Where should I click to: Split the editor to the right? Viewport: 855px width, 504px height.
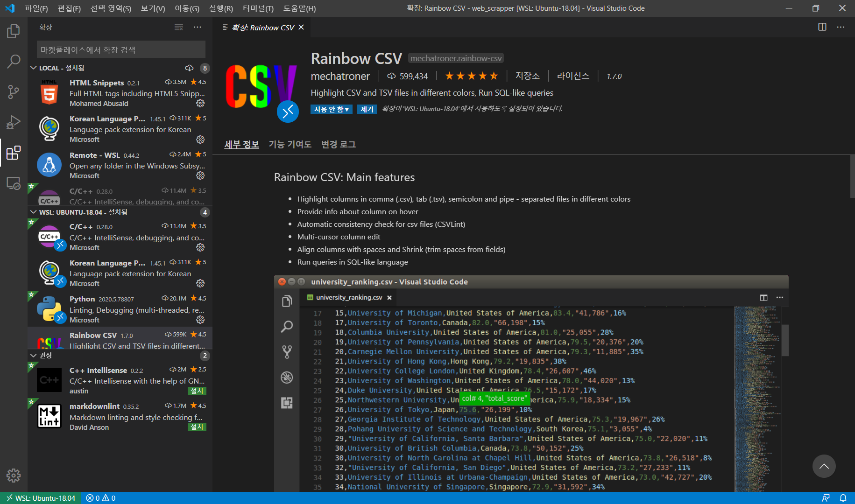point(822,27)
